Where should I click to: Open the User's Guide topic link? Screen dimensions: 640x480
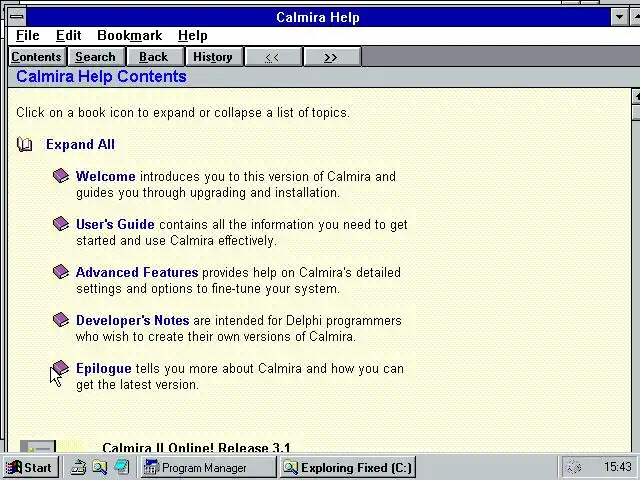[115, 224]
